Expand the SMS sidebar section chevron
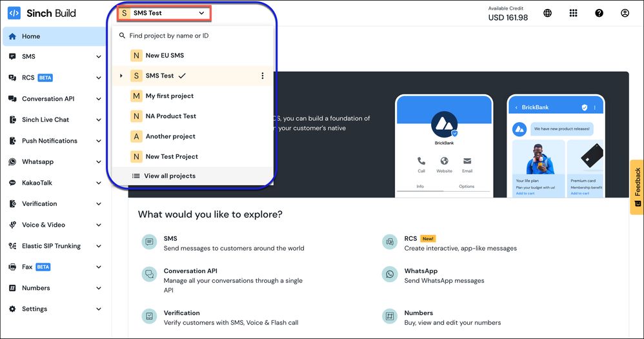644x339 pixels. [99, 57]
